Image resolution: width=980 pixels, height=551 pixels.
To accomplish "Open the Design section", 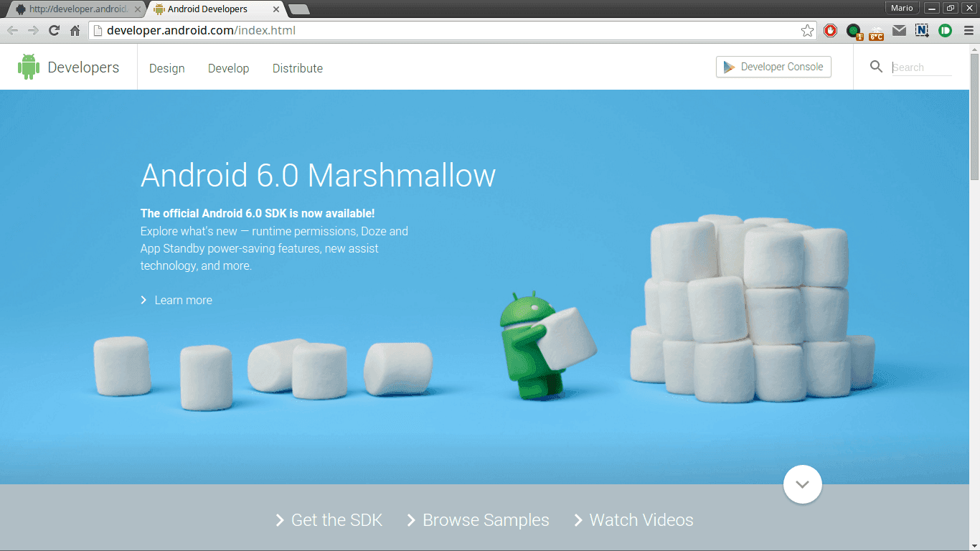I will [167, 68].
